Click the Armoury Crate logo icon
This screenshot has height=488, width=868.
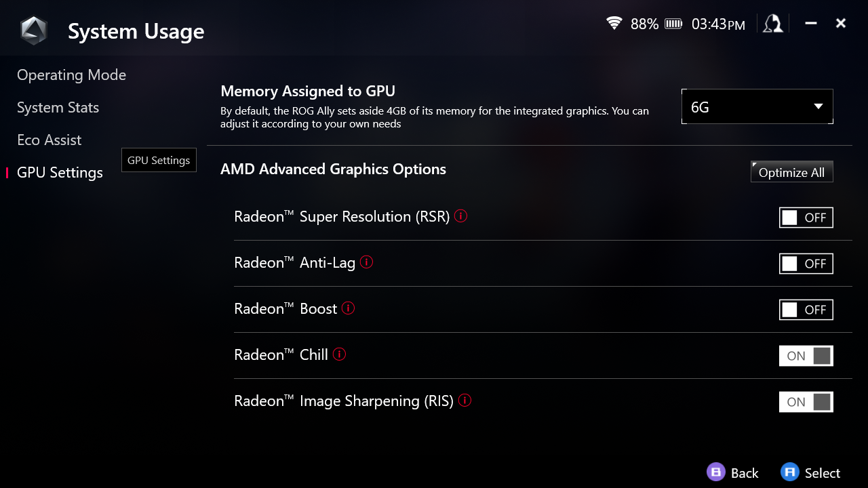(33, 31)
